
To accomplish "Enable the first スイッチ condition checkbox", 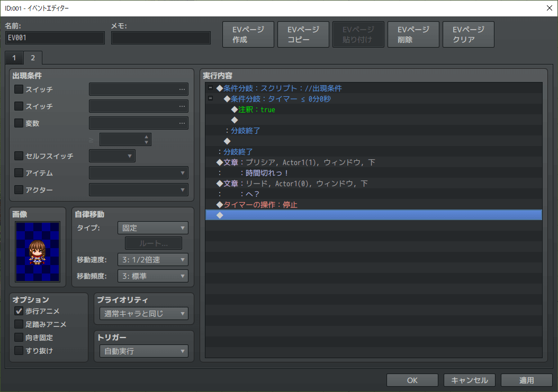I will pos(19,89).
